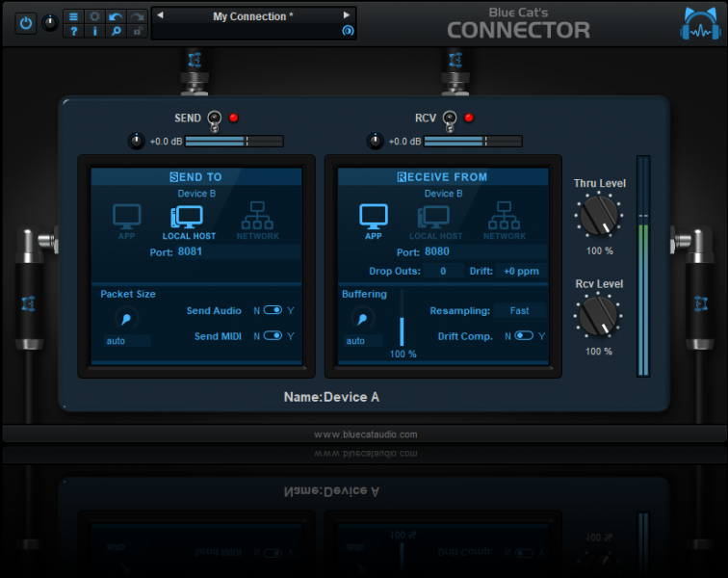Click the Drop Outs counter value 0
Image resolution: width=728 pixels, height=578 pixels.
(x=443, y=271)
